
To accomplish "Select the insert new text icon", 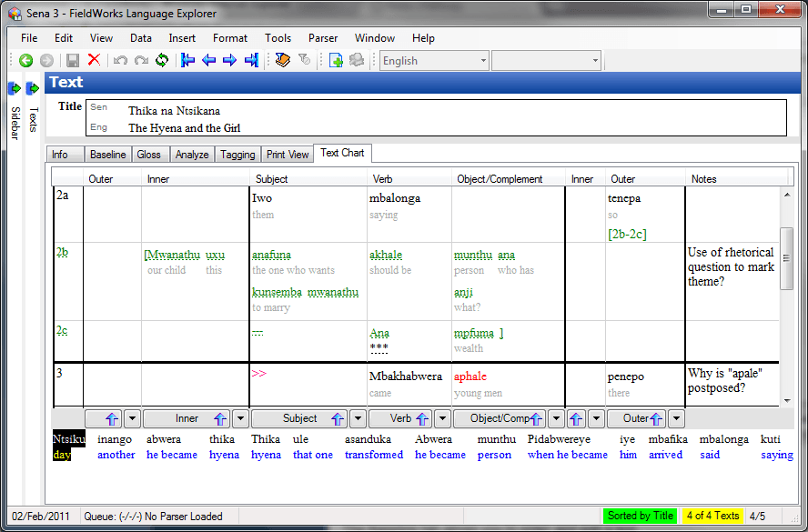I will click(x=335, y=60).
